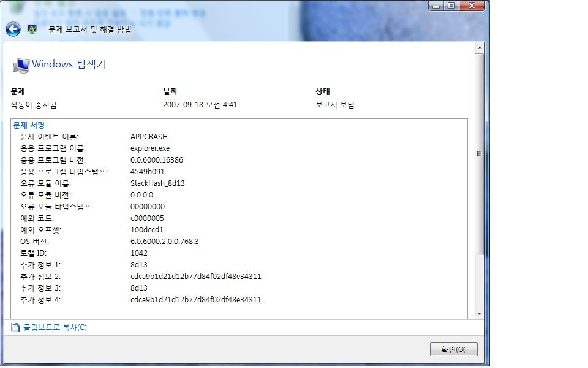
Task: Select the 추가 정보 1 value 8d13
Action: coord(139,265)
